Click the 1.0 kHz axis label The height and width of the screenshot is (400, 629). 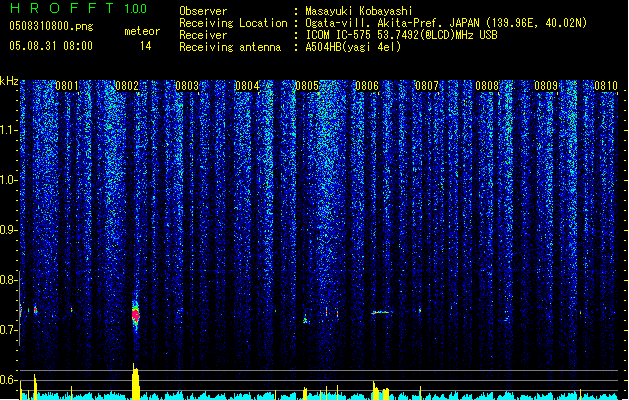point(7,180)
